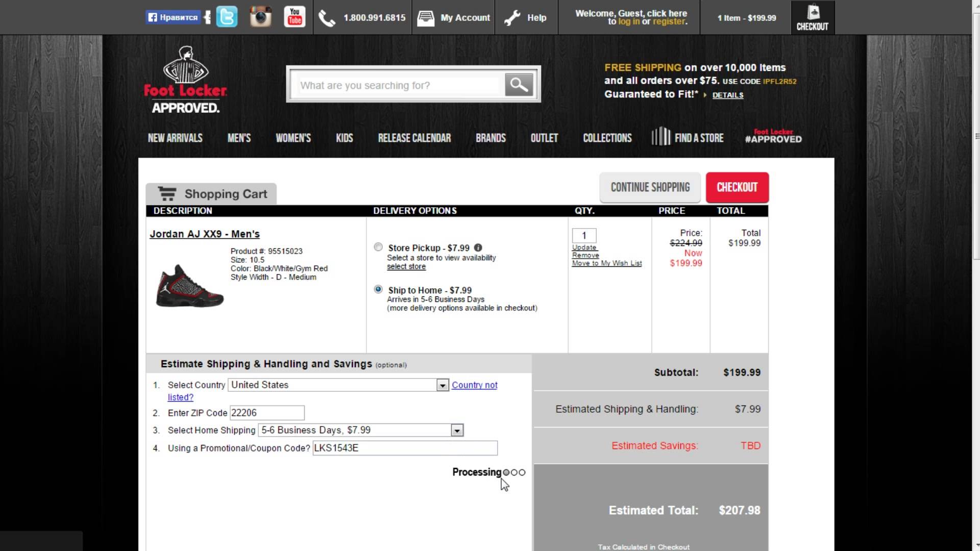The height and width of the screenshot is (551, 980).
Task: Open the Brands navigation menu
Action: (490, 138)
